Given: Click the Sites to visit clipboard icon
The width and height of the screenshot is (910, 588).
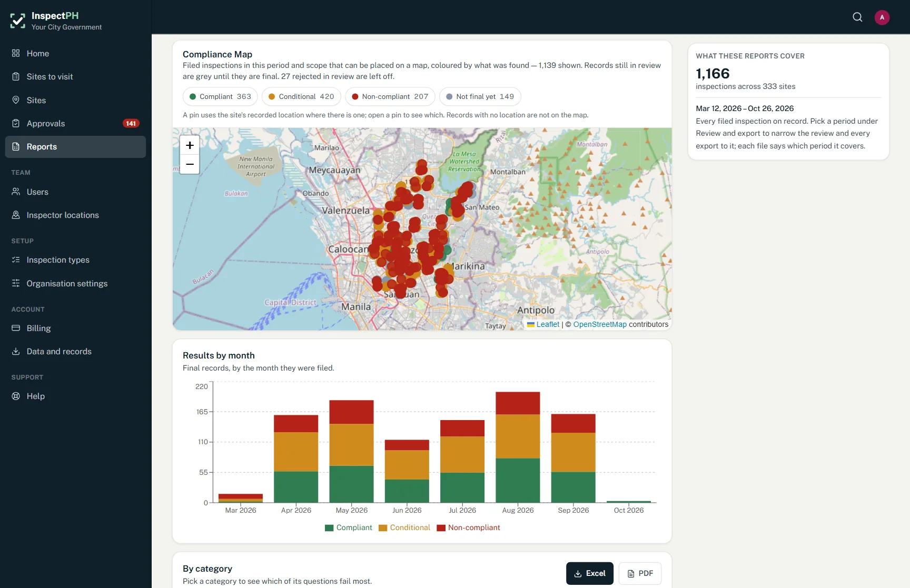Looking at the screenshot, I should (x=16, y=77).
